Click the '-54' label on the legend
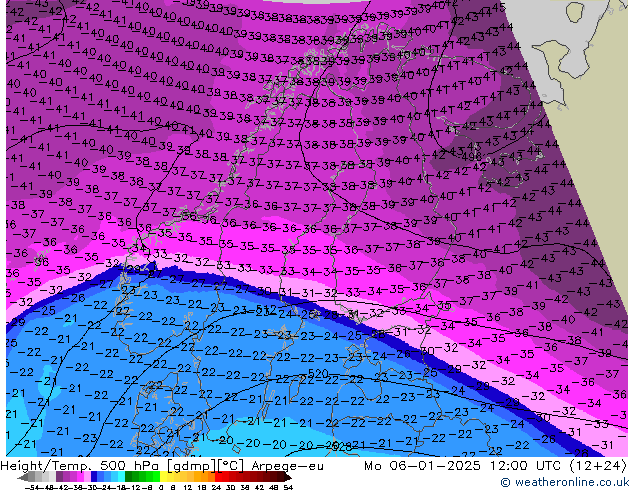This screenshot has height=490, width=634. 32,487
